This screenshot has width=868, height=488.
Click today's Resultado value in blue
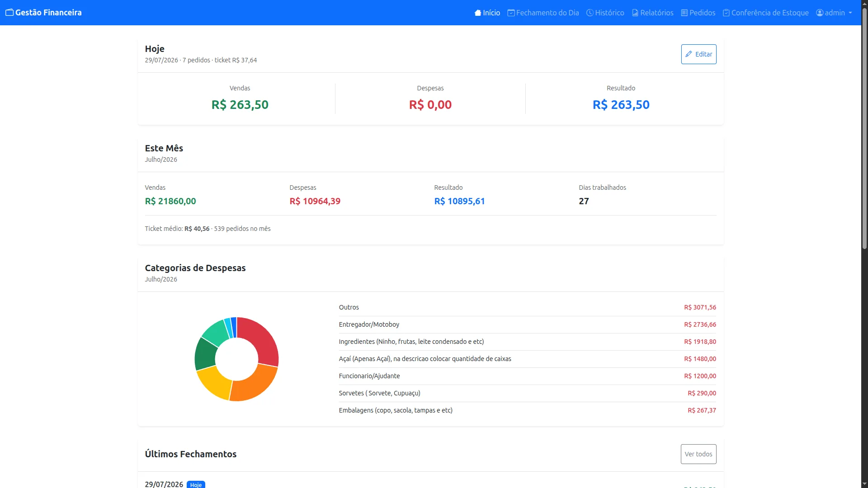[x=621, y=105]
